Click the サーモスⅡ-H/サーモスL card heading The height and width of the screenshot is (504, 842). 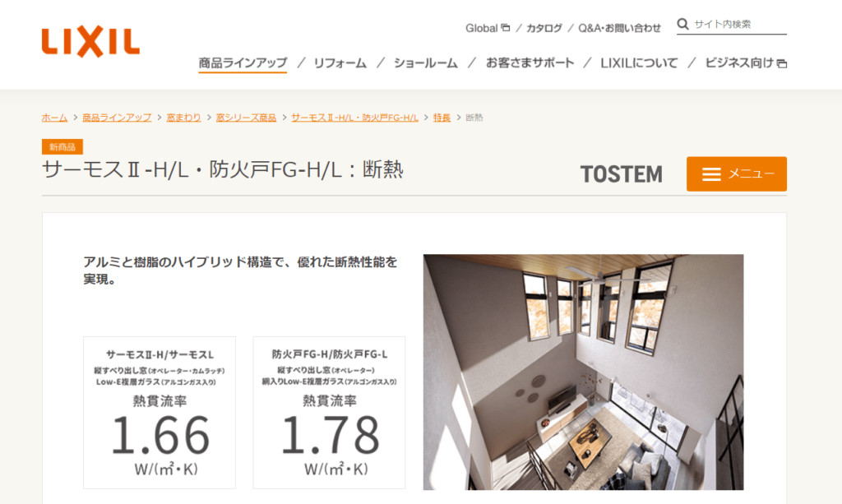click(160, 355)
